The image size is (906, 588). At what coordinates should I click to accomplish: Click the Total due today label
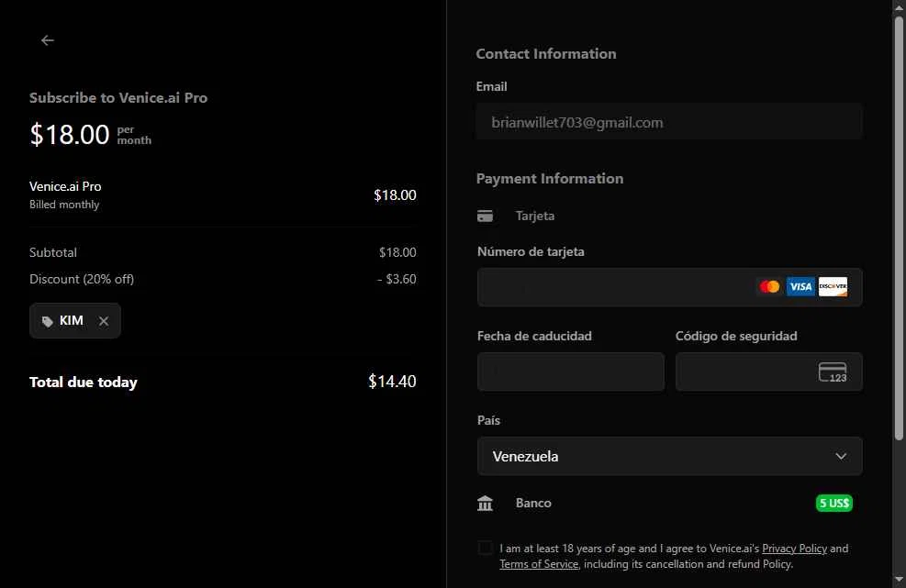pyautogui.click(x=84, y=383)
